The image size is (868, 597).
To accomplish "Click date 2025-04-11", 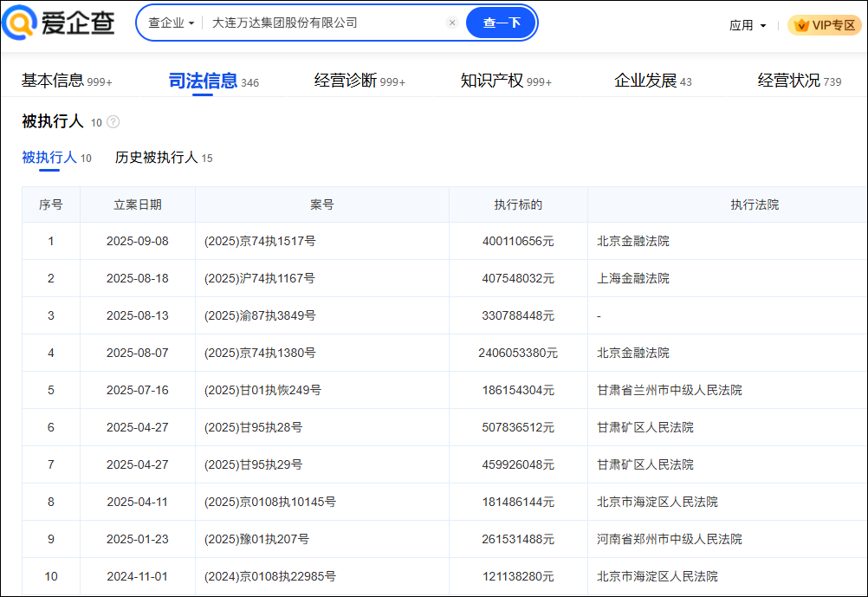I will pos(137,502).
